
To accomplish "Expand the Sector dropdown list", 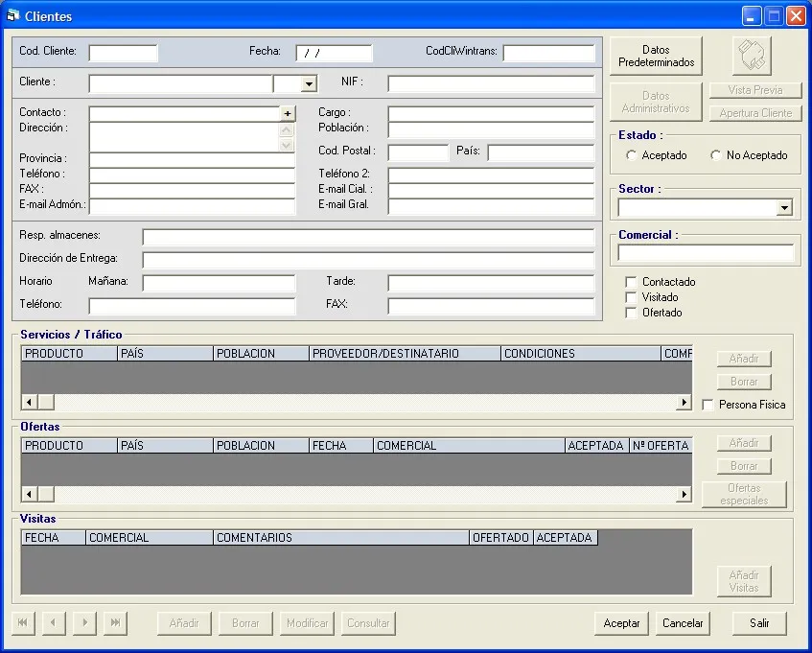I will pyautogui.click(x=784, y=208).
